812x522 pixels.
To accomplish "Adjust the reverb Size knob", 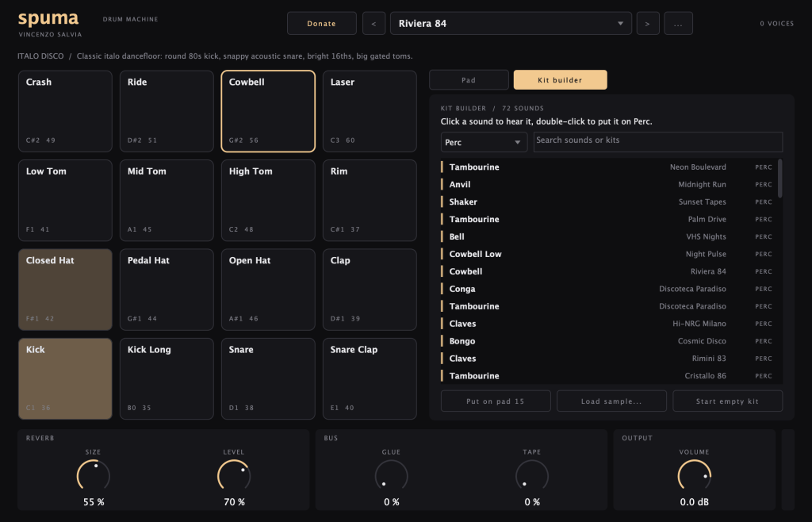I will 94,475.
